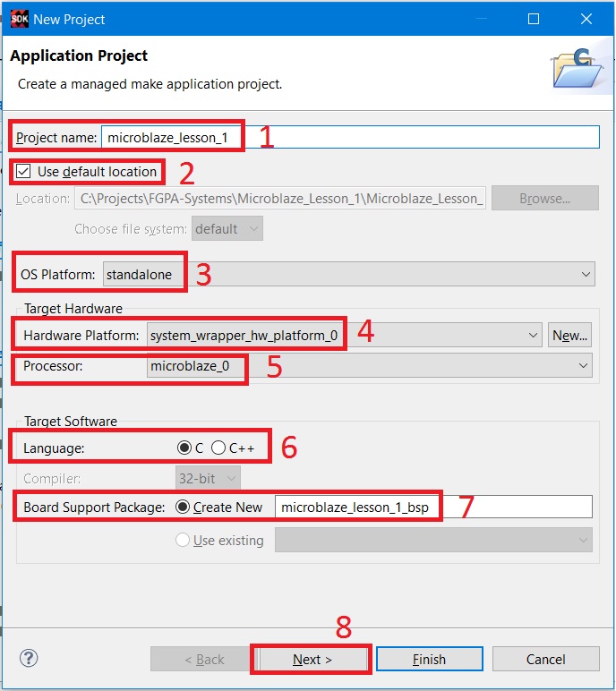616x691 pixels.
Task: Select the C language radio button
Action: coord(184,448)
